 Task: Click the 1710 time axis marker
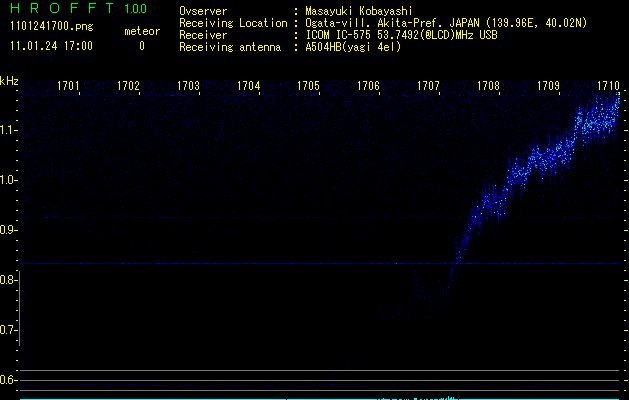click(x=608, y=86)
